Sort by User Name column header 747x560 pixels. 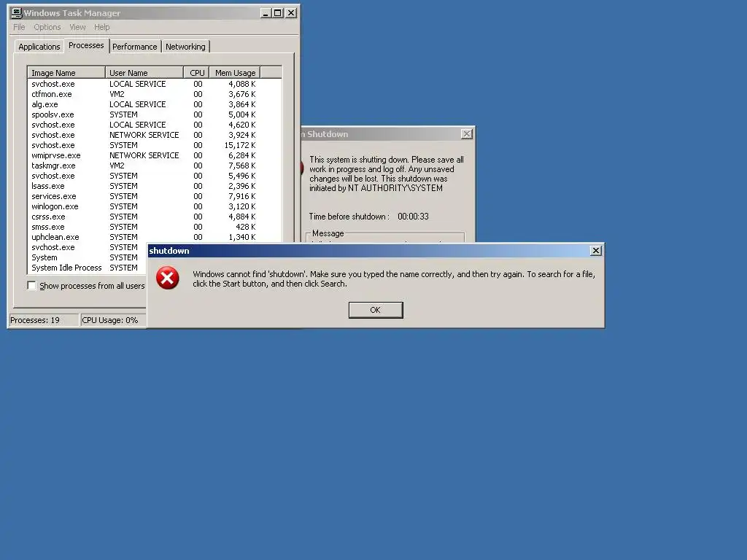(x=144, y=73)
